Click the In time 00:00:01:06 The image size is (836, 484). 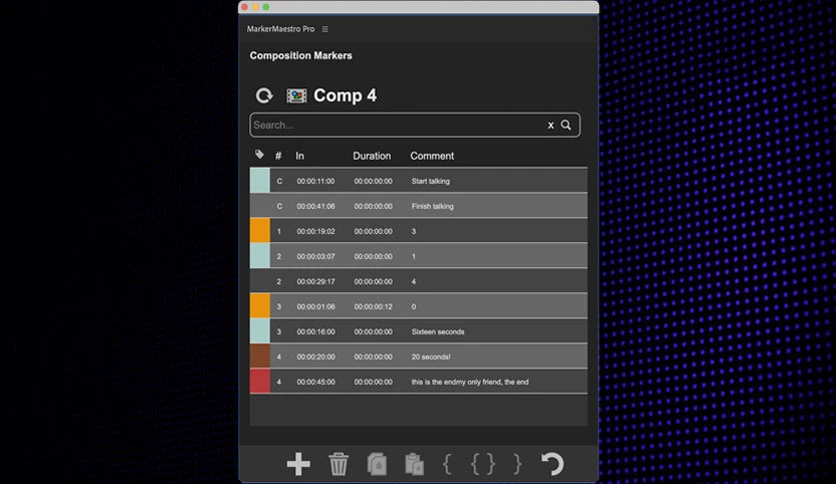click(316, 306)
